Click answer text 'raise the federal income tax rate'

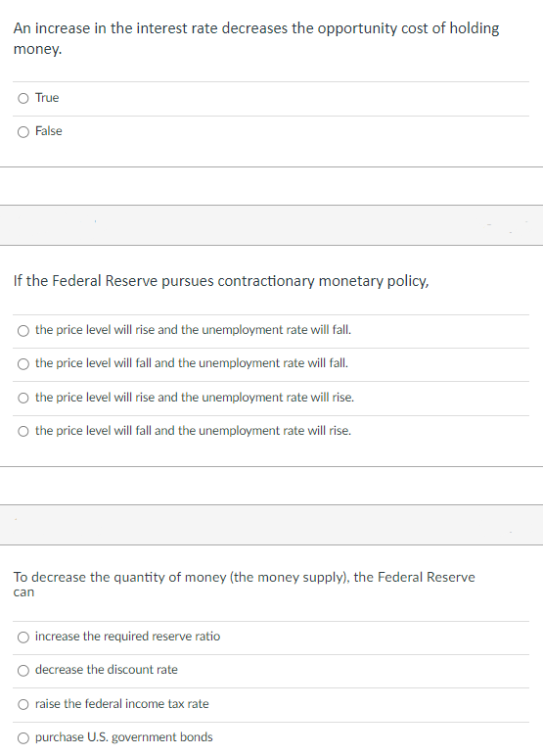(x=122, y=704)
